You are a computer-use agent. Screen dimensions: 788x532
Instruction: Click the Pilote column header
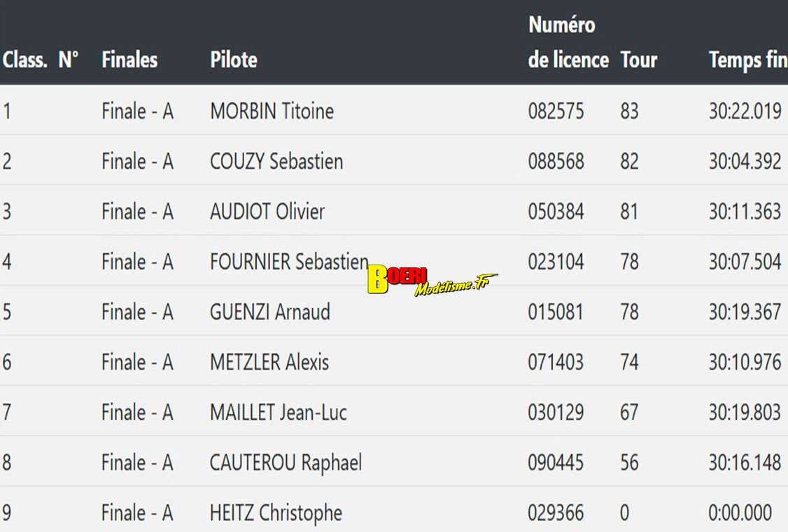[x=234, y=60]
